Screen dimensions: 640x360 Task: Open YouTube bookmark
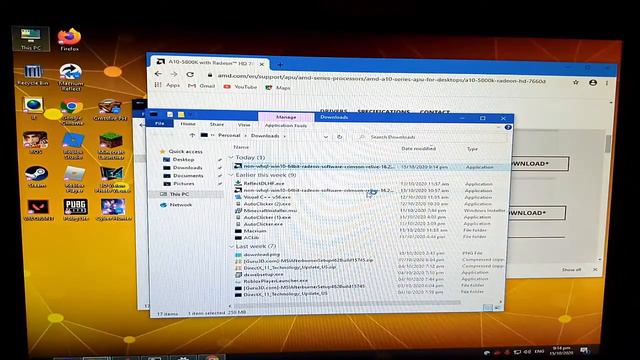(240, 87)
